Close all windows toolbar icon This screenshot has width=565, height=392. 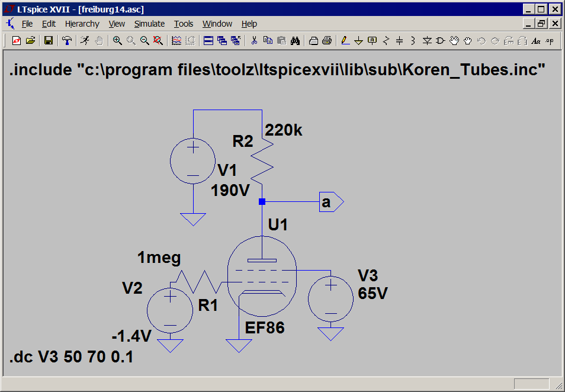pos(236,41)
